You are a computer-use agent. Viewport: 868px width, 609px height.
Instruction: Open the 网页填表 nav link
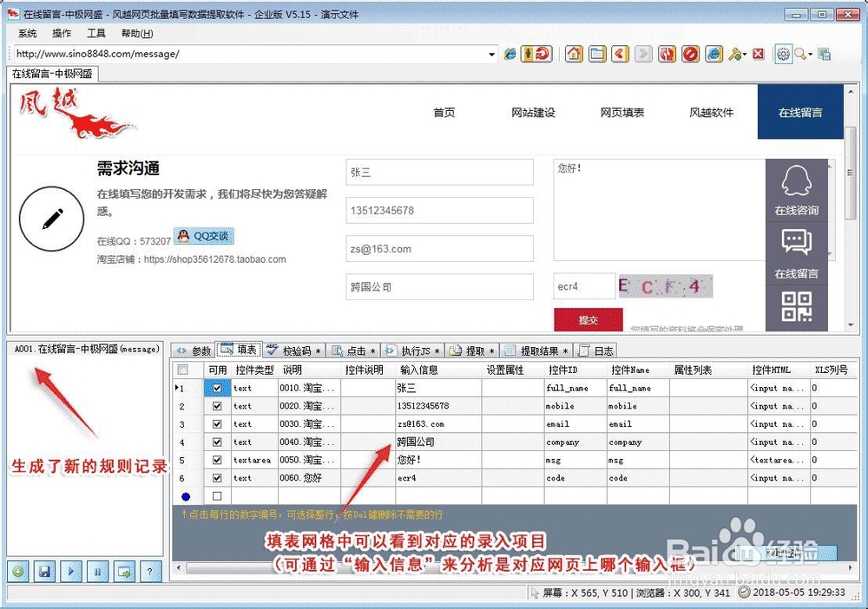(x=622, y=112)
